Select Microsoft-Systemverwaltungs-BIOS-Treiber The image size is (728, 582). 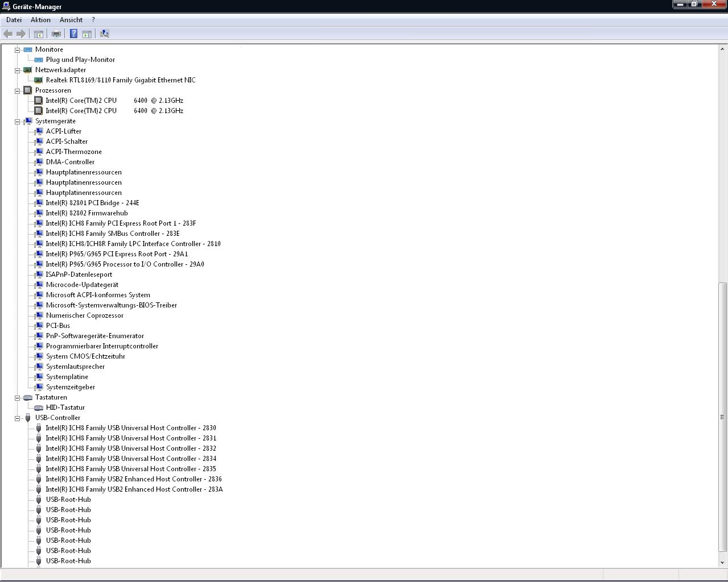[x=111, y=305]
